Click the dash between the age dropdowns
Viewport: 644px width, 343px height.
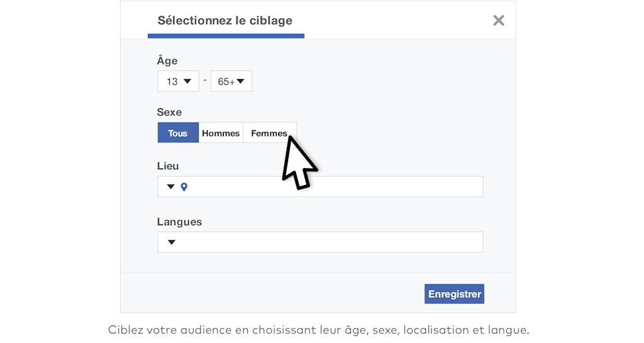coord(205,80)
